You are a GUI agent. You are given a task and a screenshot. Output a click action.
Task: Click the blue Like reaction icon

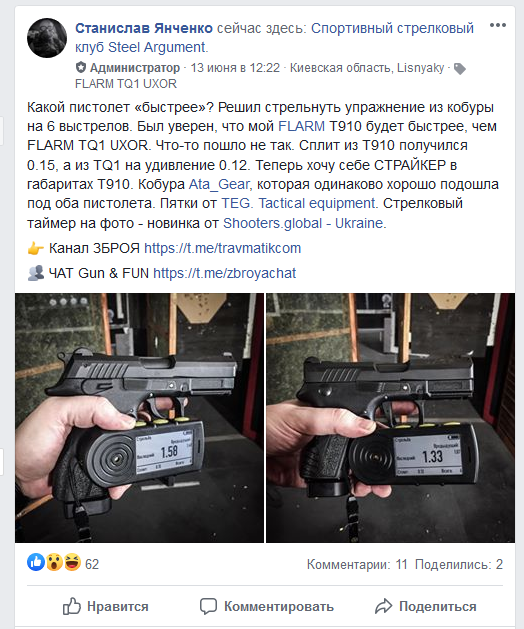click(36, 562)
